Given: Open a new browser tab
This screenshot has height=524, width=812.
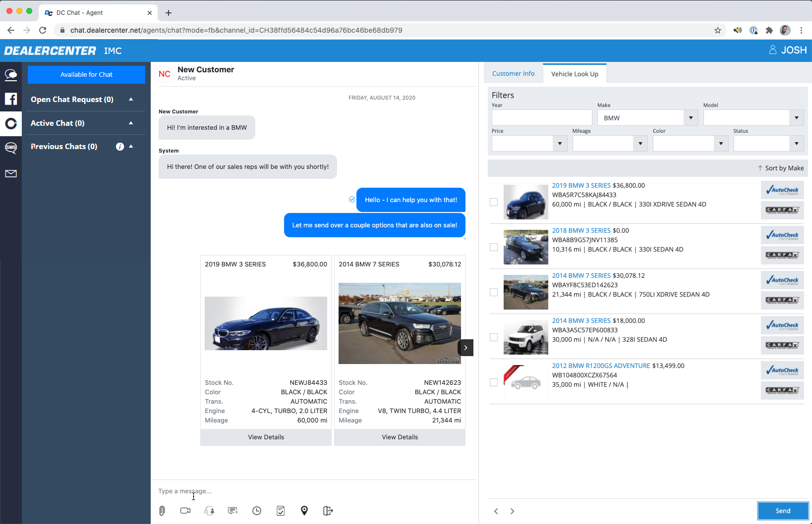Looking at the screenshot, I should [169, 13].
